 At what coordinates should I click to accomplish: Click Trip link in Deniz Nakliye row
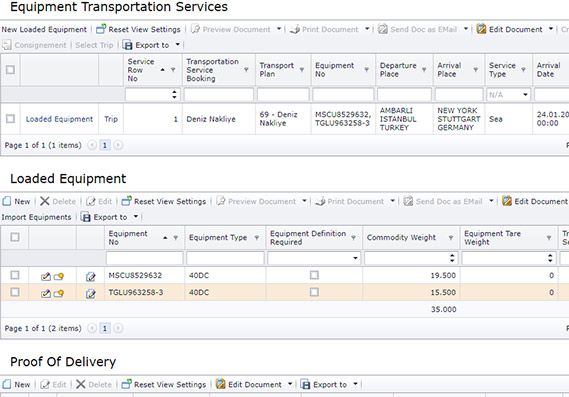[111, 119]
